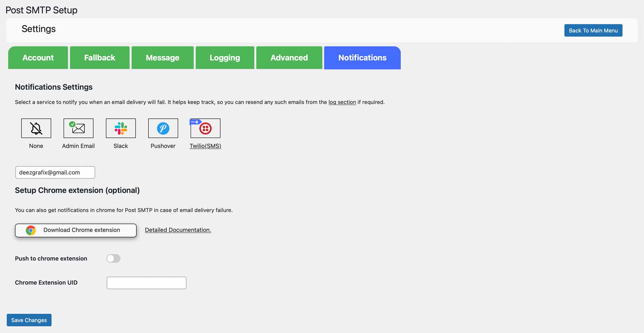This screenshot has height=333, width=644.
Task: Select the Notifications tab
Action: coord(362,58)
